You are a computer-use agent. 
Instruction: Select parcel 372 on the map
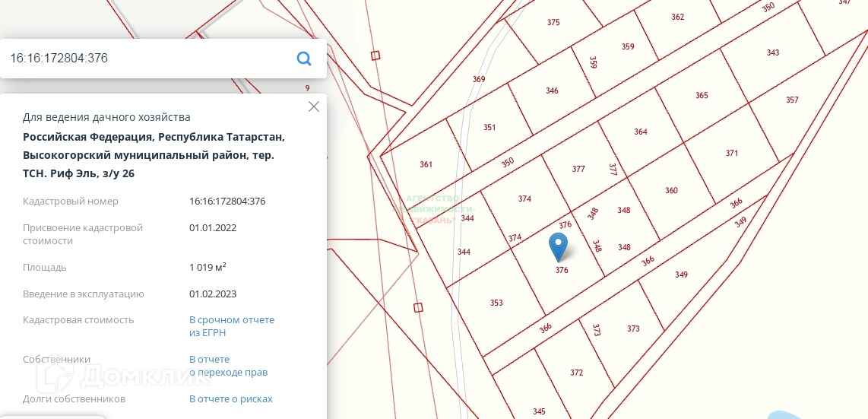coord(576,373)
